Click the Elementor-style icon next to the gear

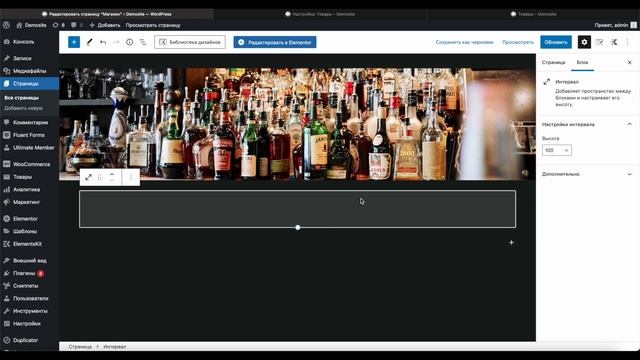[599, 42]
